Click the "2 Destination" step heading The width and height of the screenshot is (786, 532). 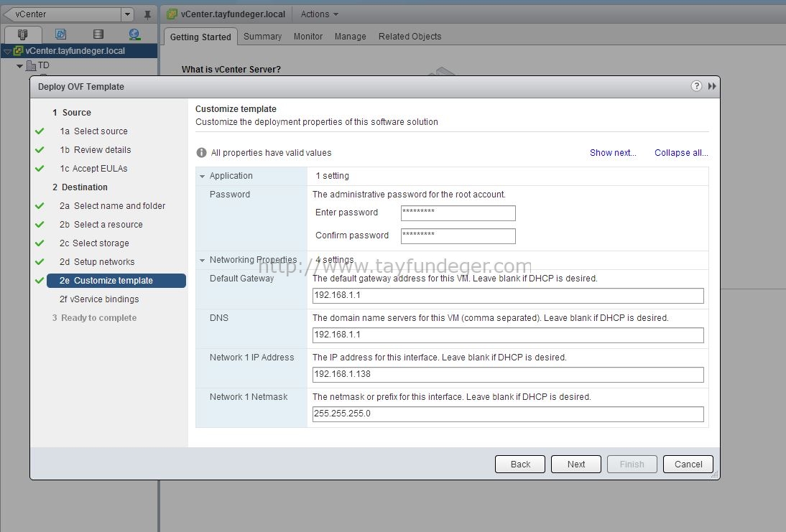pyautogui.click(x=80, y=187)
